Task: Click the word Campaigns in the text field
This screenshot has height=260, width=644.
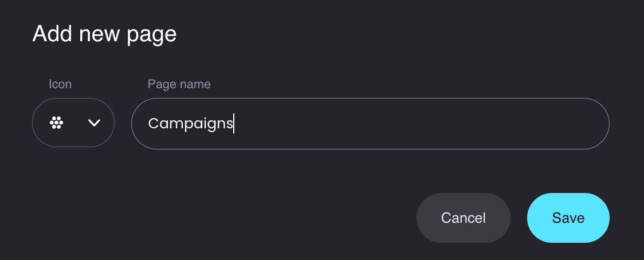Action: pyautogui.click(x=191, y=124)
